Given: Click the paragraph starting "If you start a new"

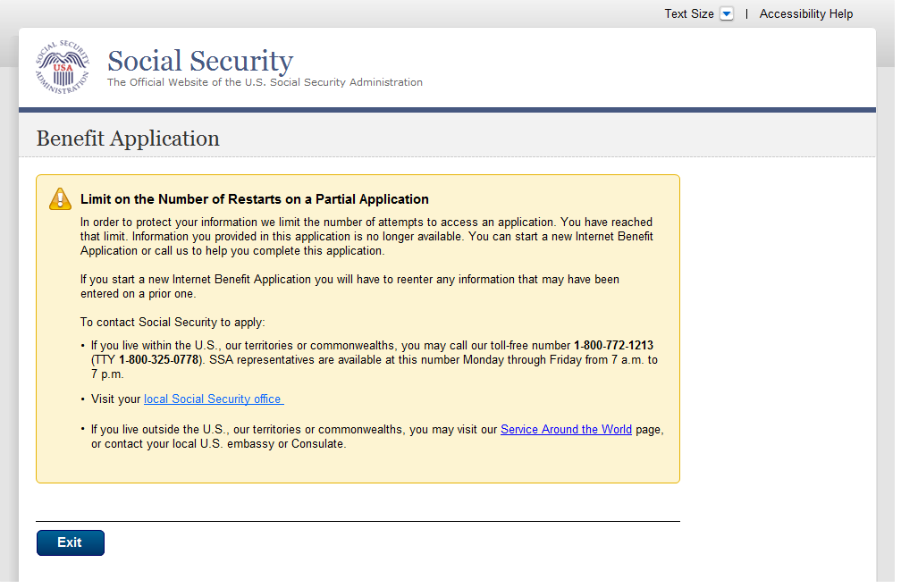Looking at the screenshot, I should [349, 287].
